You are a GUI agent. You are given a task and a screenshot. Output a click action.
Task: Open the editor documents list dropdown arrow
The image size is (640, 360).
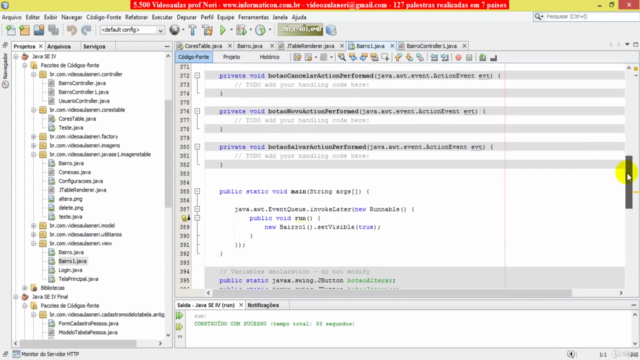click(627, 44)
